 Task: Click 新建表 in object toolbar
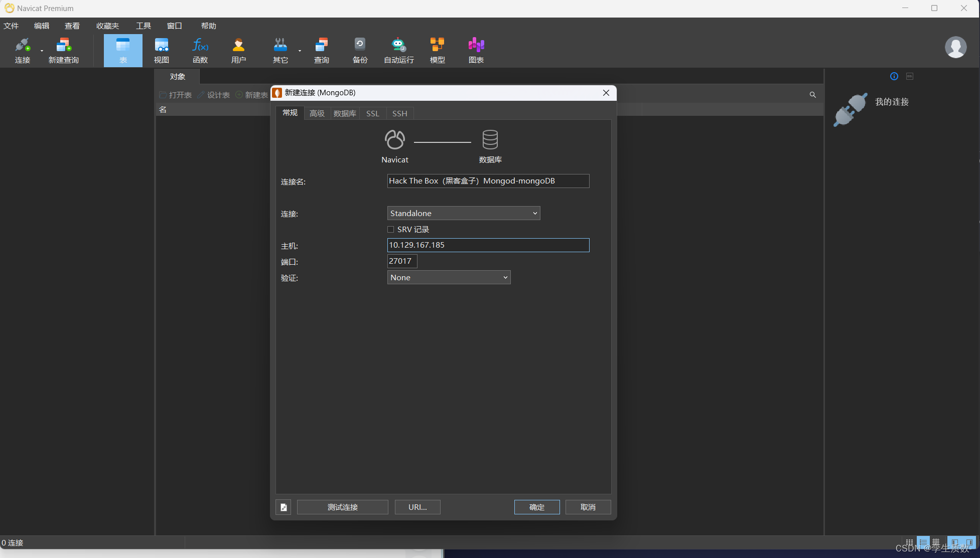(252, 95)
